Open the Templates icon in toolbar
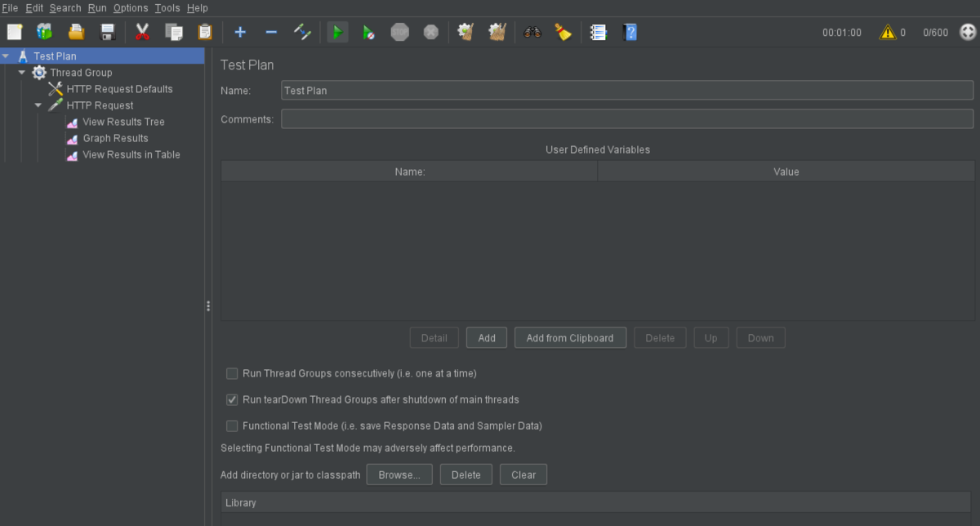 coord(44,32)
